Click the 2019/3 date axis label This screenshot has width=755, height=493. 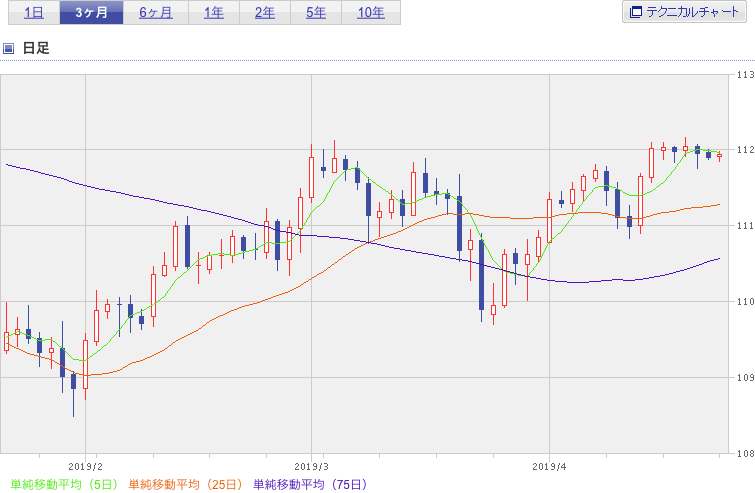[311, 467]
